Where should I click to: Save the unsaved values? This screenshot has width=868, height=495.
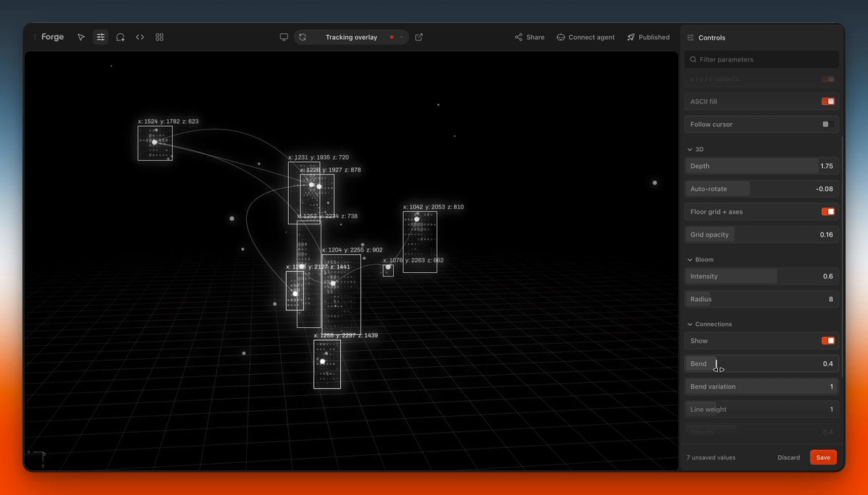(823, 457)
